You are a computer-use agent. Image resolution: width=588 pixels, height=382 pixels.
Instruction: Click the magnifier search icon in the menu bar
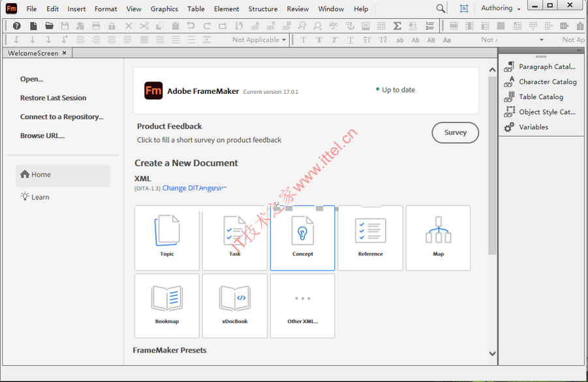coord(441,8)
